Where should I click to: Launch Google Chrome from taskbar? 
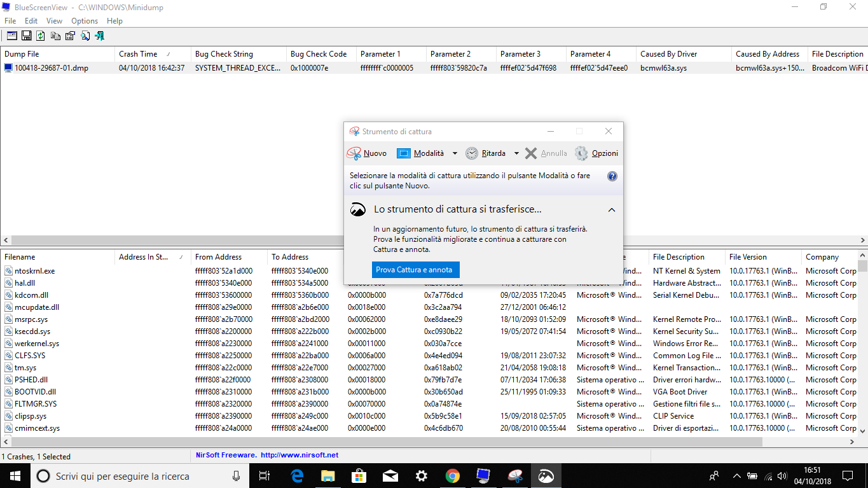coord(453,476)
